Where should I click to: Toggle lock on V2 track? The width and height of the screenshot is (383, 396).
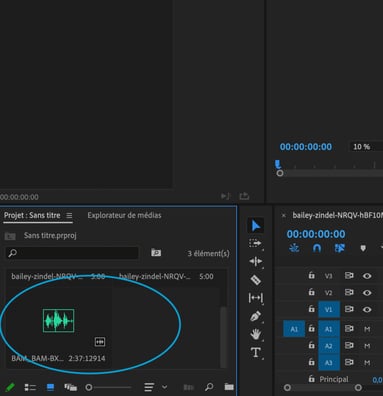click(x=311, y=292)
